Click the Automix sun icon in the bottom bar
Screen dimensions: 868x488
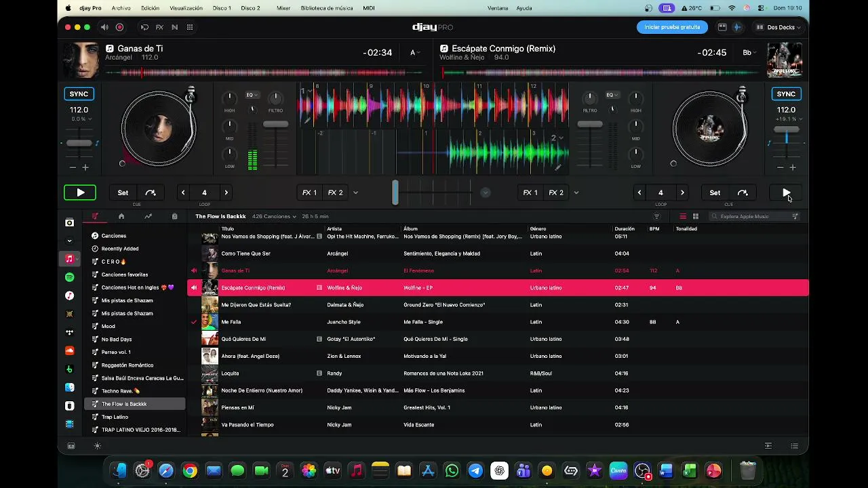tap(97, 446)
